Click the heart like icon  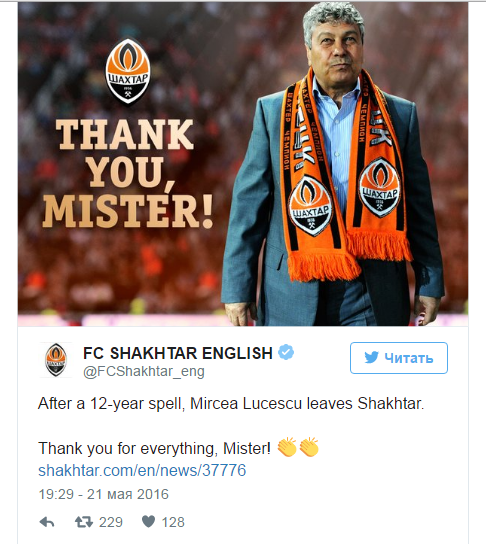[x=148, y=521]
